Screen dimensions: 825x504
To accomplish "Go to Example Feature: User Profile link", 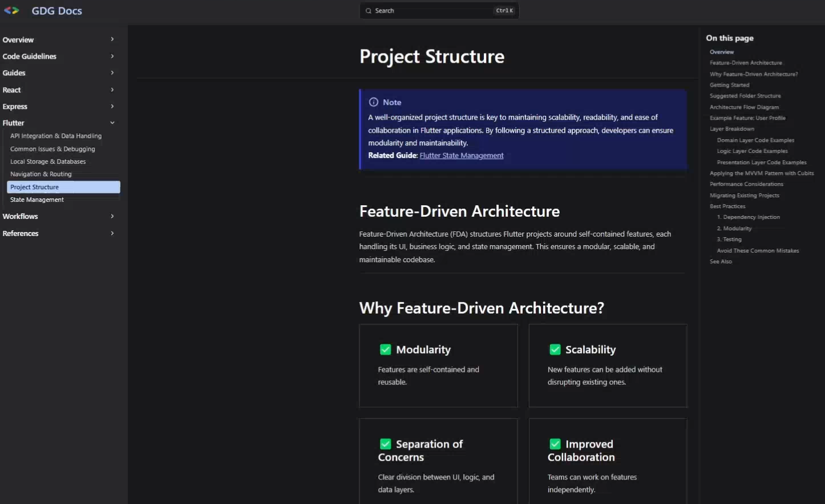I will pos(747,118).
